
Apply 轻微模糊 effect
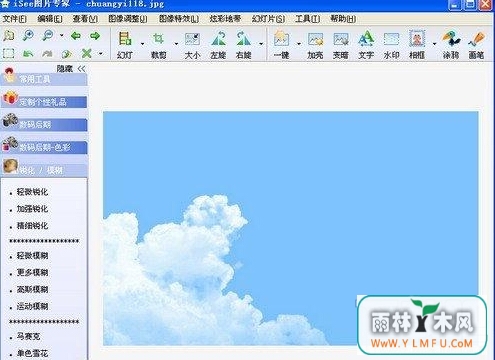(32, 256)
